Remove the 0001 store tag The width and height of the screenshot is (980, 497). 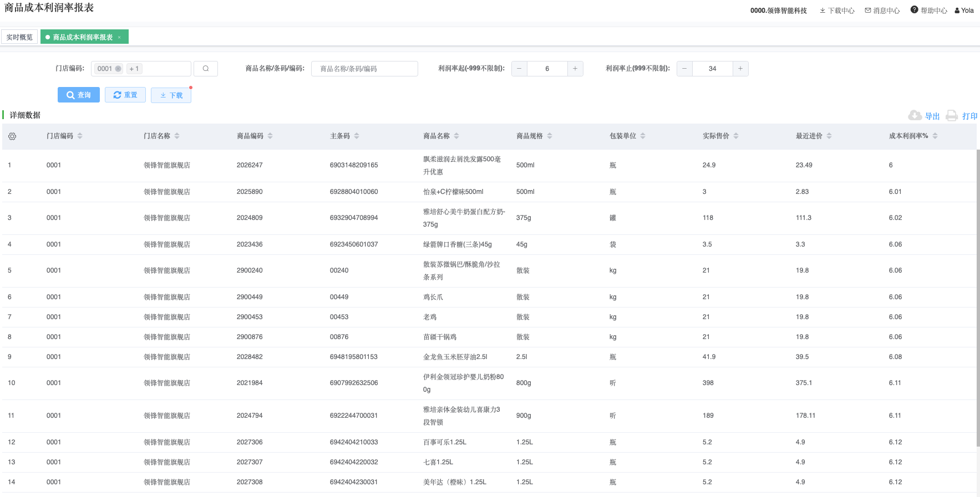118,69
